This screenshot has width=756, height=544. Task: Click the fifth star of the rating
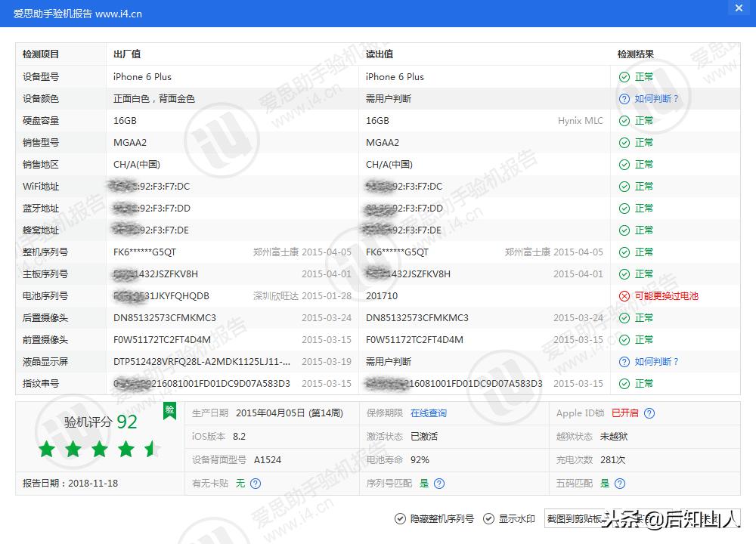point(150,448)
